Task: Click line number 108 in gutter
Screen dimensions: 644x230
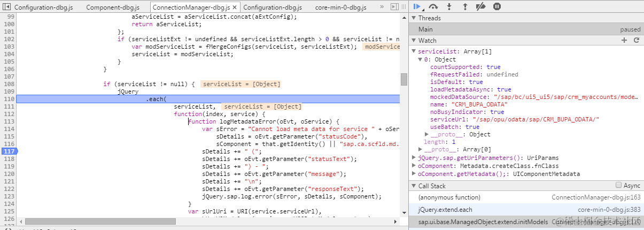Action: (9, 85)
